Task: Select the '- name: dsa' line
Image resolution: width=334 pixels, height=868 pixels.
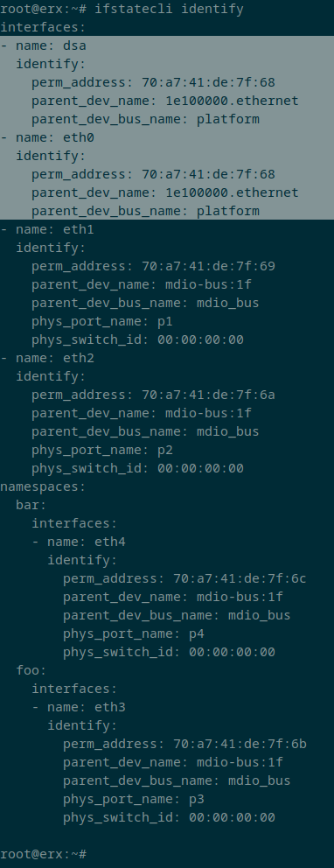Action: 43,45
